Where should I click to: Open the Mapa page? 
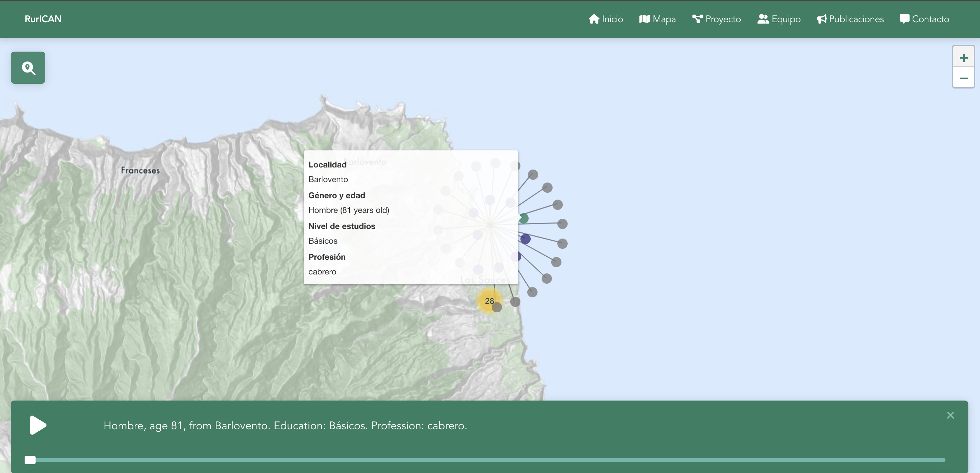click(658, 19)
